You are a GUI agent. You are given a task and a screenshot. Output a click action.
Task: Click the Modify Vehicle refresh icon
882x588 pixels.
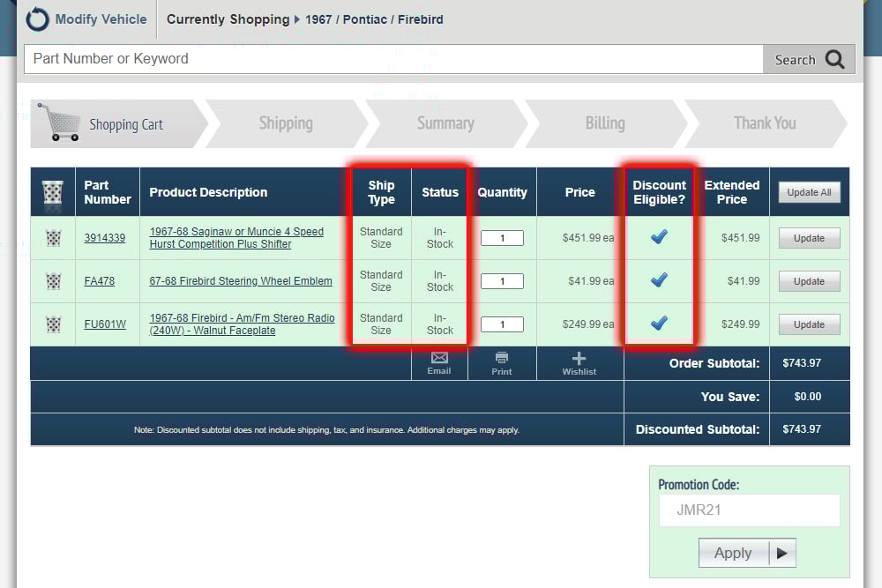coord(37,19)
